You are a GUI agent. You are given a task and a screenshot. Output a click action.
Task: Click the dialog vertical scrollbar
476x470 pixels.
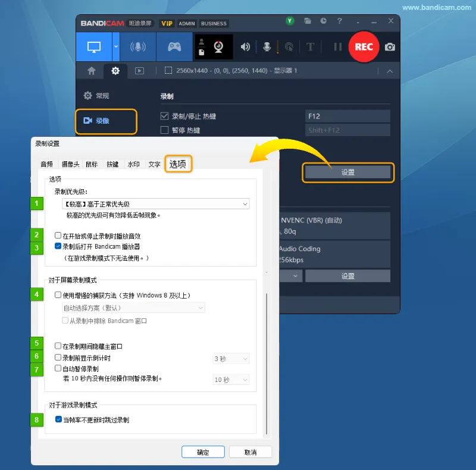point(267,364)
